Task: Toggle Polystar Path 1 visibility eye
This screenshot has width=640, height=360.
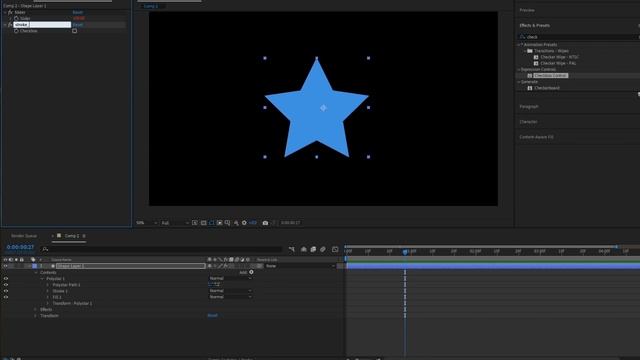Action: pos(6,285)
